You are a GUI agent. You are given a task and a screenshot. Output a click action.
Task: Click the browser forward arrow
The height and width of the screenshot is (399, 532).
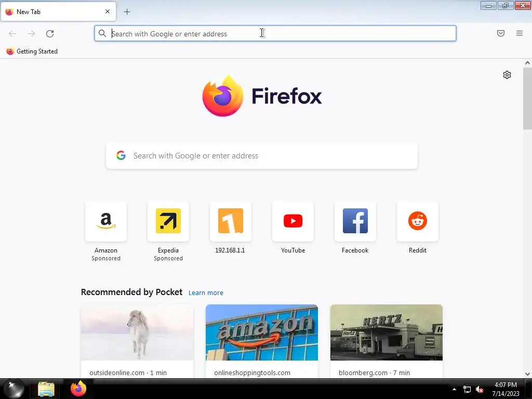(31, 34)
